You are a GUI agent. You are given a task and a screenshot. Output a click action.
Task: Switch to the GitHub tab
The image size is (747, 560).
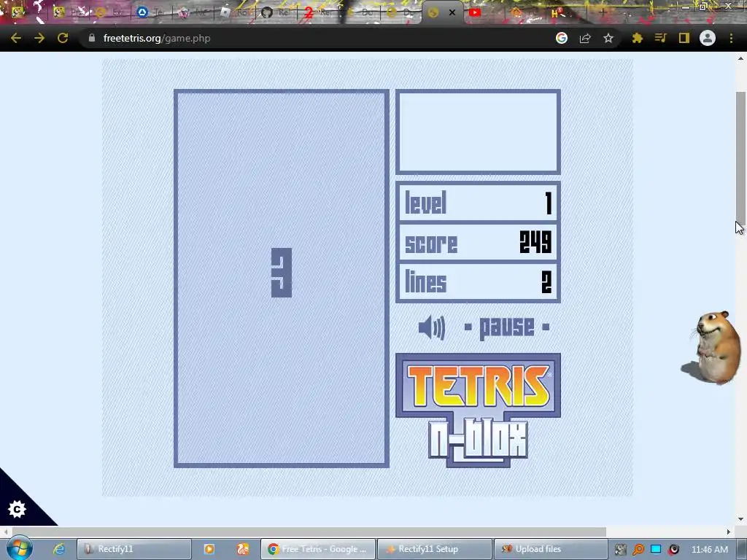[x=267, y=12]
